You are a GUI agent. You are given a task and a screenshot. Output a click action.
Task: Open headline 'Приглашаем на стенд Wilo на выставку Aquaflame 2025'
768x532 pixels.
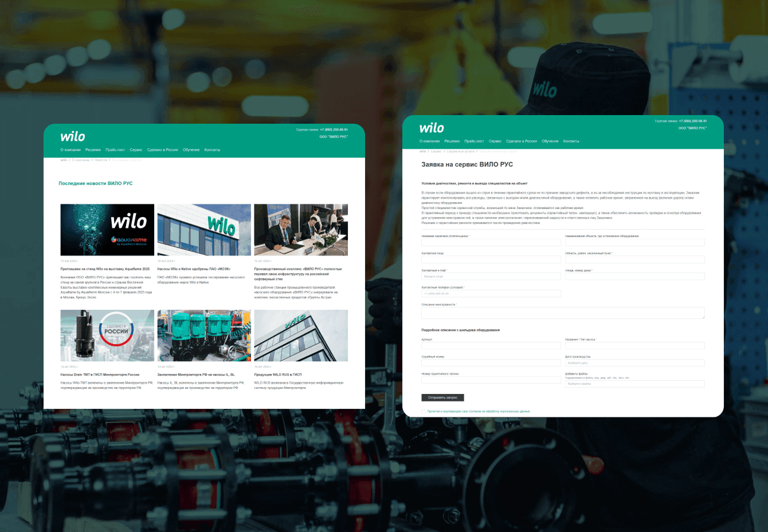pyautogui.click(x=105, y=269)
